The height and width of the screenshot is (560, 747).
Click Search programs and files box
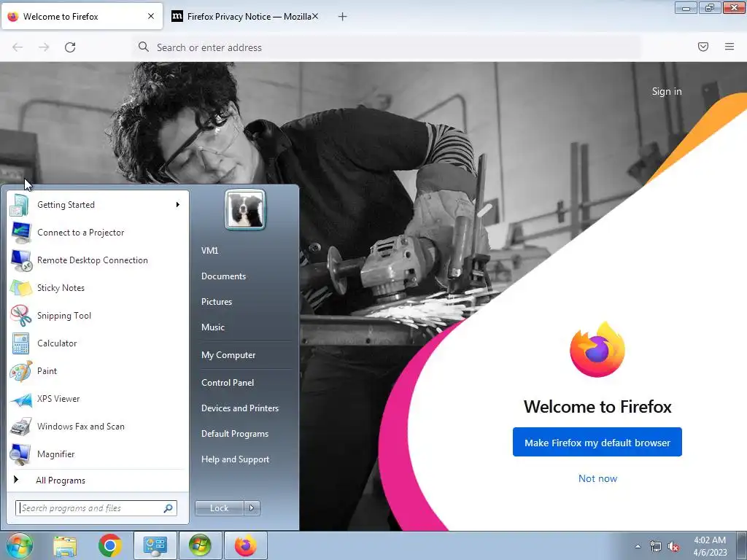pos(96,508)
